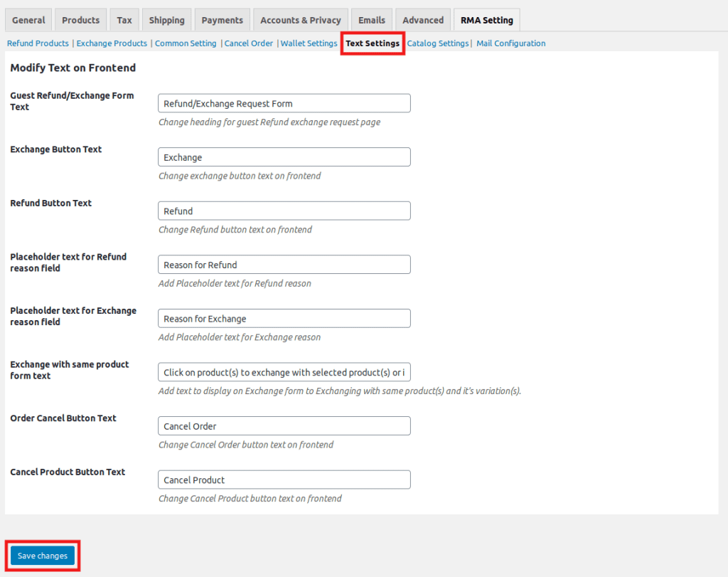Open the Exchange Products section

pyautogui.click(x=111, y=43)
